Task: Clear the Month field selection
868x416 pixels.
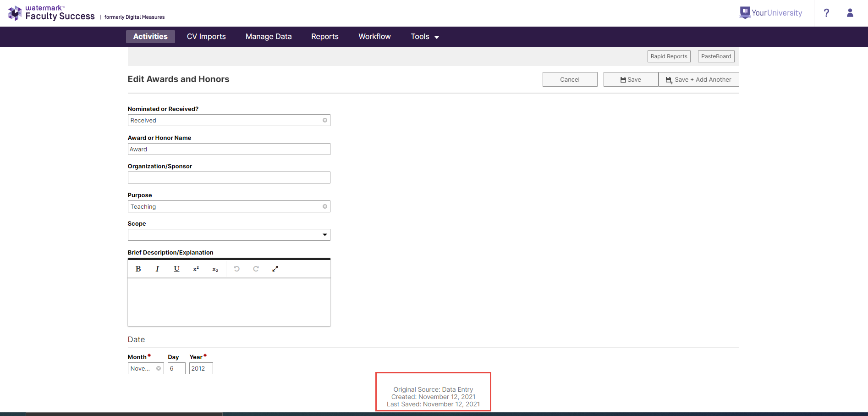Action: coord(159,368)
